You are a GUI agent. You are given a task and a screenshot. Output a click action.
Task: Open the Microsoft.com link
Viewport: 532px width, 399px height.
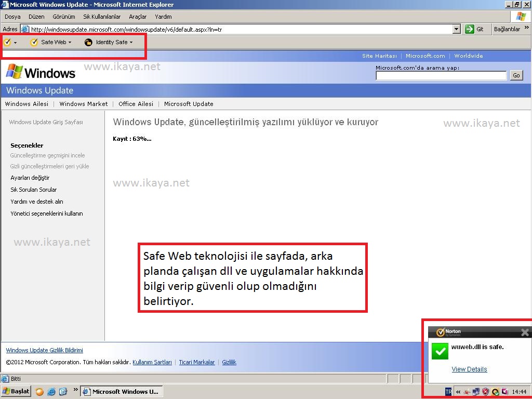click(x=425, y=56)
